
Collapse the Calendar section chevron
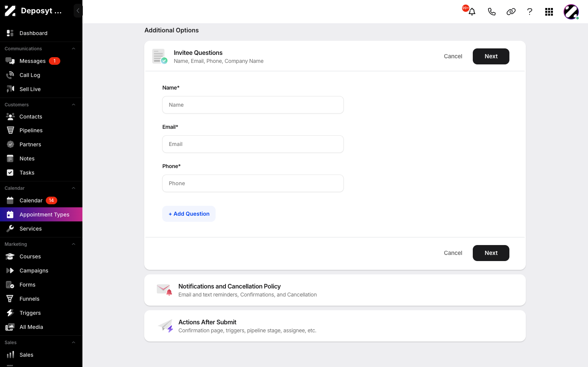coord(74,188)
